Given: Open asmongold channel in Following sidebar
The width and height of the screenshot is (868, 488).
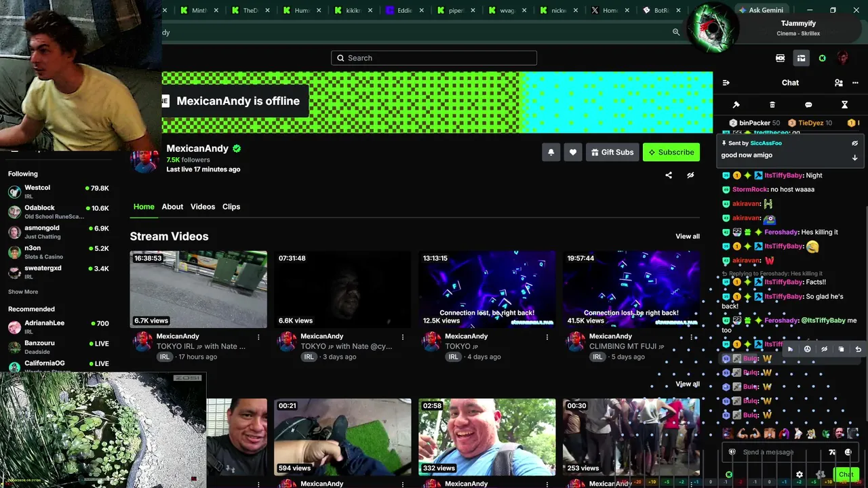Looking at the screenshot, I should coord(58,232).
